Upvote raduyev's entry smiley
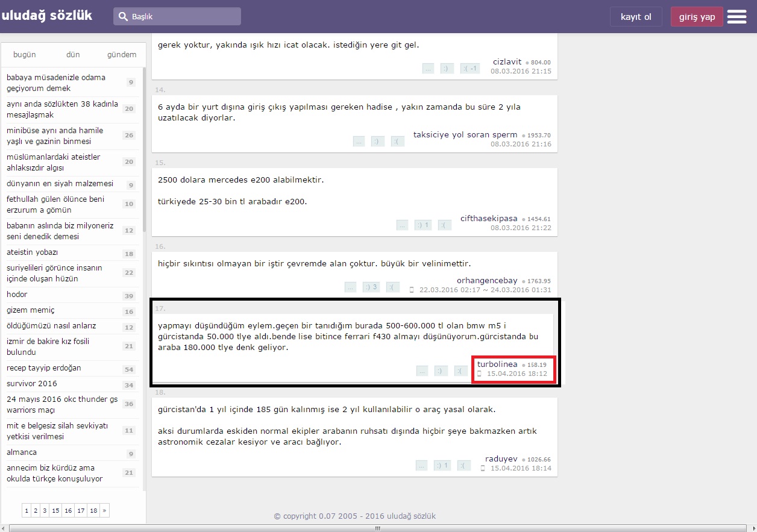 [x=442, y=465]
